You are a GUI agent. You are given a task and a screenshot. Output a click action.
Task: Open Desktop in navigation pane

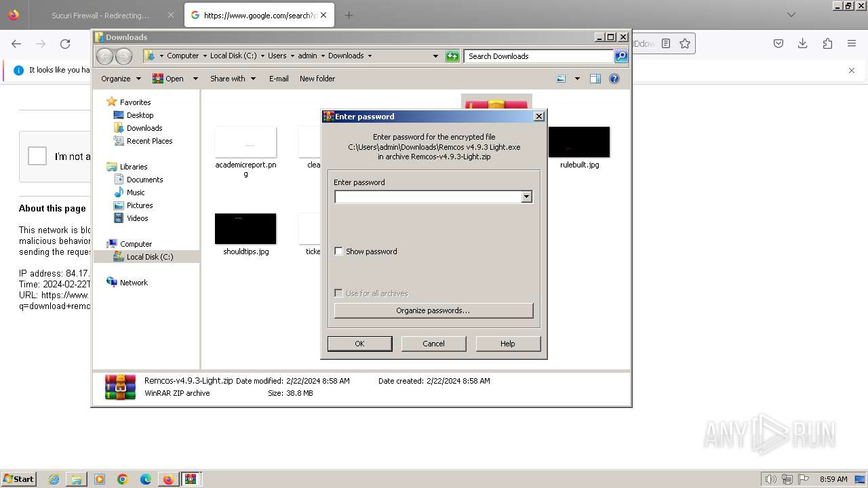pyautogui.click(x=140, y=115)
